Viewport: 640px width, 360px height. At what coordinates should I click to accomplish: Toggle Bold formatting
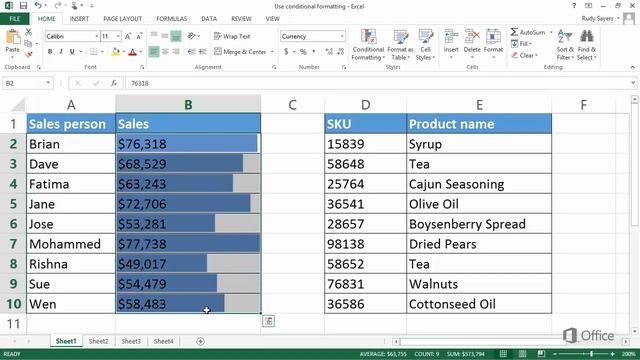coord(50,51)
